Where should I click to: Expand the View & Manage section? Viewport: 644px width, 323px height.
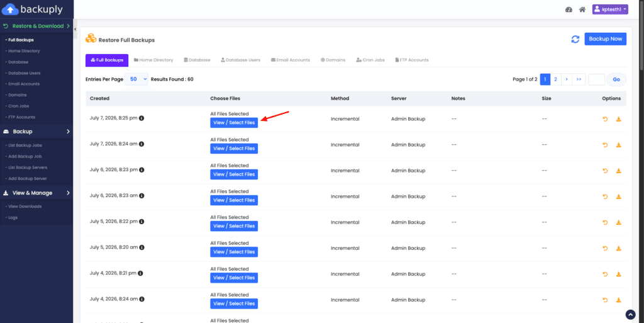[36, 193]
